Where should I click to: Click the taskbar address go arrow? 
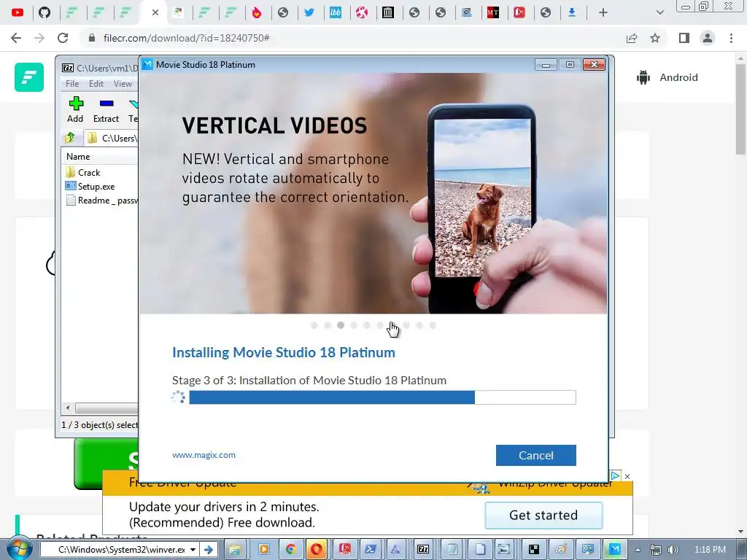209,550
